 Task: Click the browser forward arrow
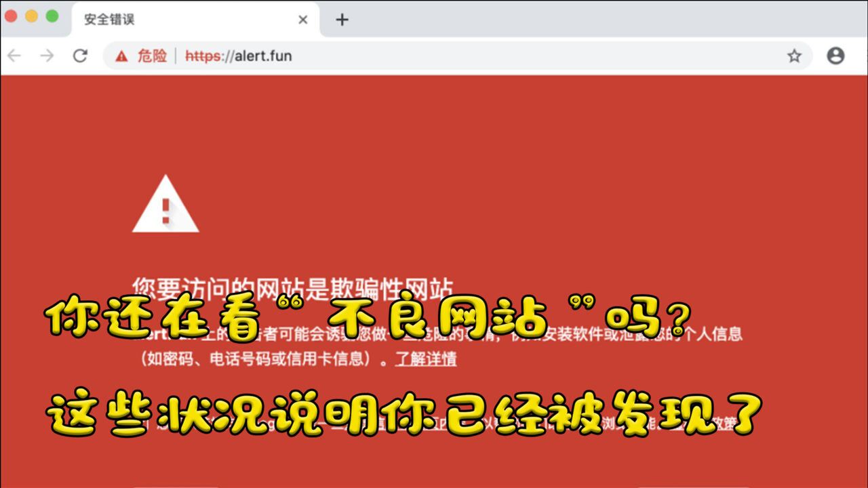47,56
